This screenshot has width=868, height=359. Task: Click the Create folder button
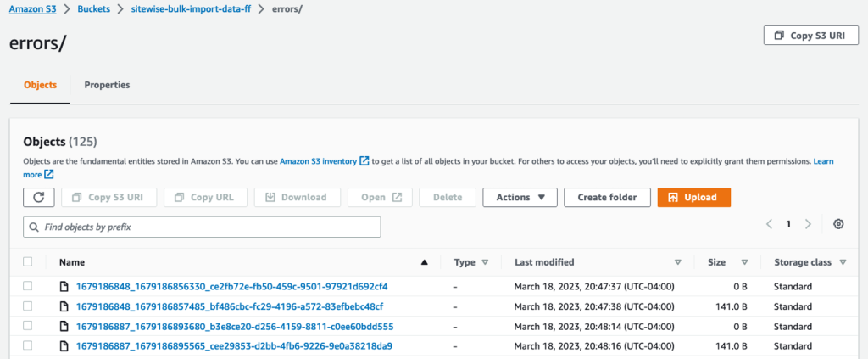[607, 197]
